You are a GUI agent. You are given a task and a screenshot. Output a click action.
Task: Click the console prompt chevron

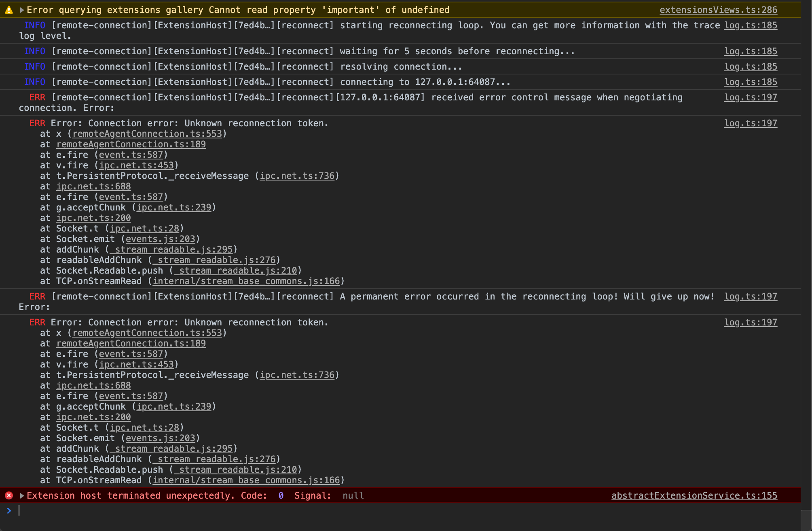[x=8, y=511]
